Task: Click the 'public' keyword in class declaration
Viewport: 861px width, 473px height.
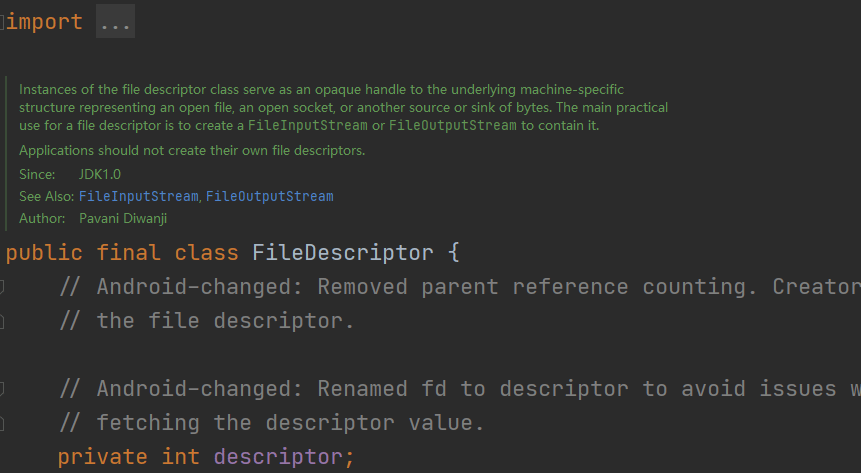Action: coord(44,252)
